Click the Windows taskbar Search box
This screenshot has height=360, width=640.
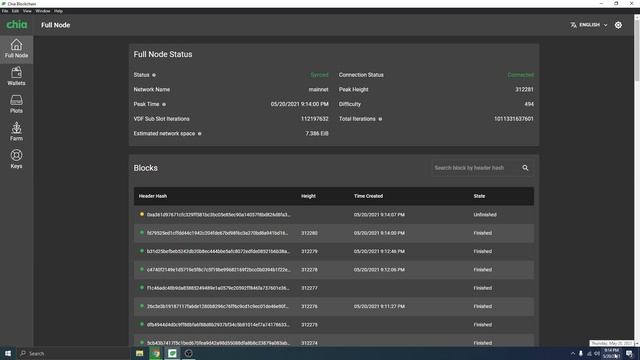coord(73,353)
